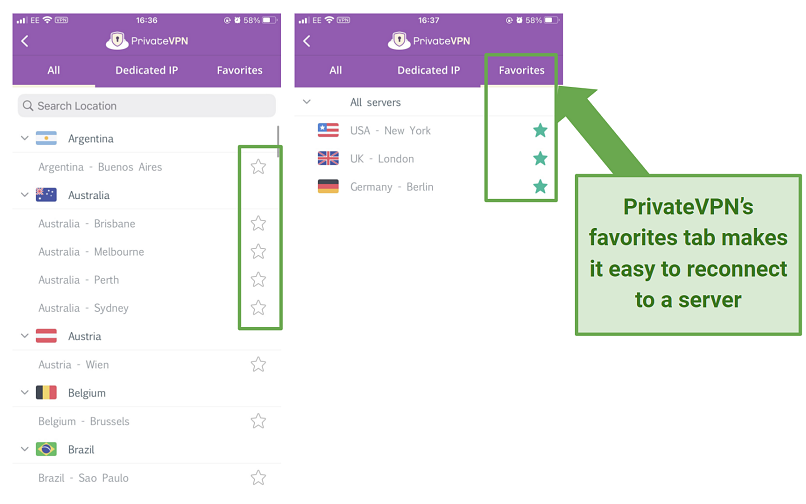The width and height of the screenshot is (806, 504).
Task: Favorite the Australia - Sydney server star
Action: 258,308
